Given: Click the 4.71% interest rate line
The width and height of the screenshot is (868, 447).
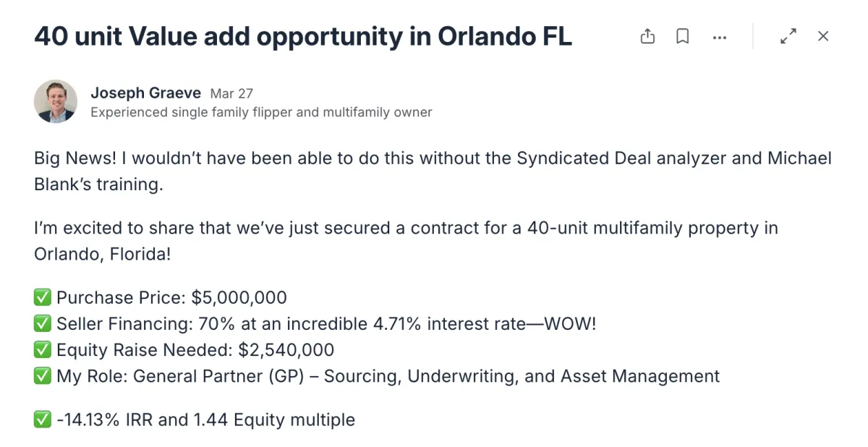Looking at the screenshot, I should point(326,324).
